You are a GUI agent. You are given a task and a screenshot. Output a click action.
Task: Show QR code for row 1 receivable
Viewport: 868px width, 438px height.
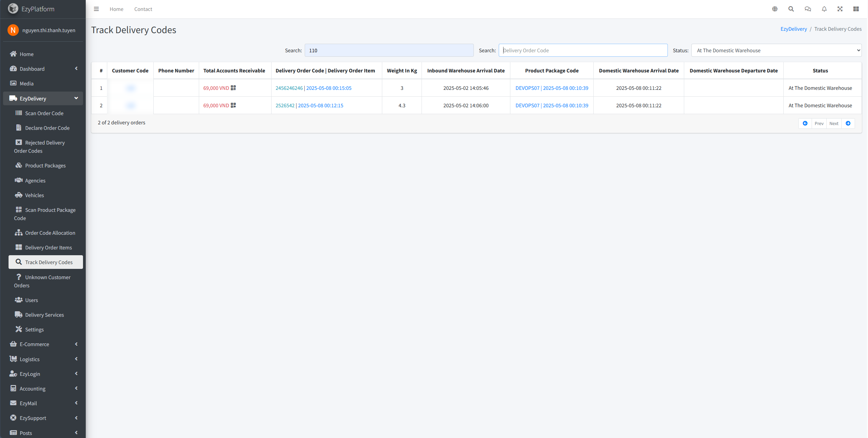coord(233,88)
